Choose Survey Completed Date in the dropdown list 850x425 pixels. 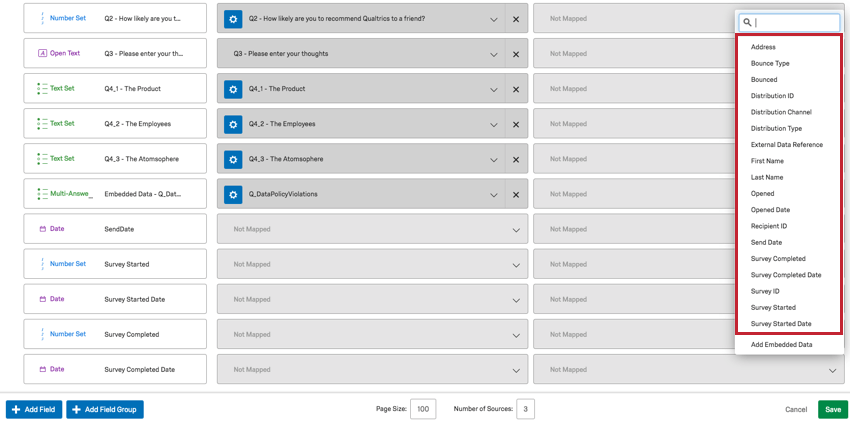(786, 275)
